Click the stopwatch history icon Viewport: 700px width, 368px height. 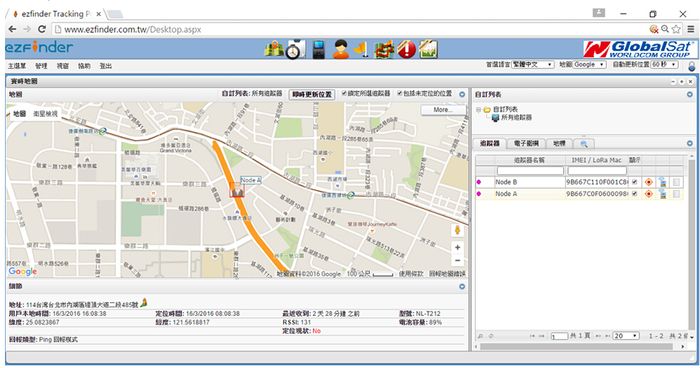tap(295, 49)
